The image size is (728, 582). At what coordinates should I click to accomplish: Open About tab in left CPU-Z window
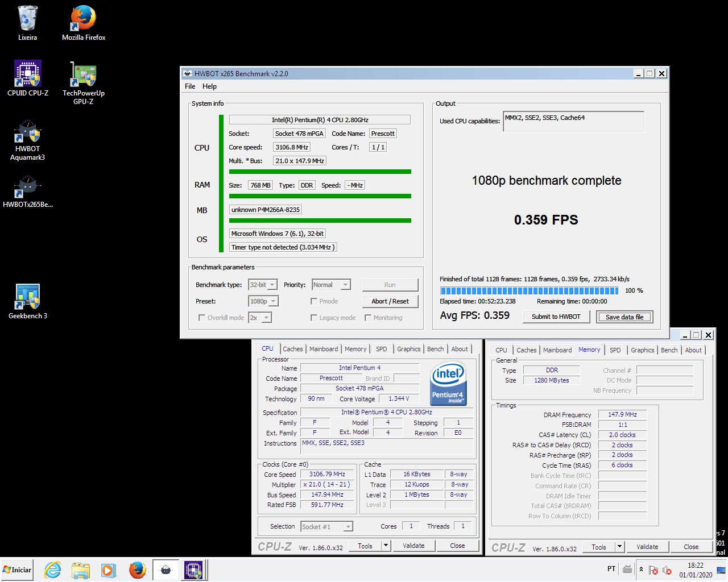[x=460, y=349]
